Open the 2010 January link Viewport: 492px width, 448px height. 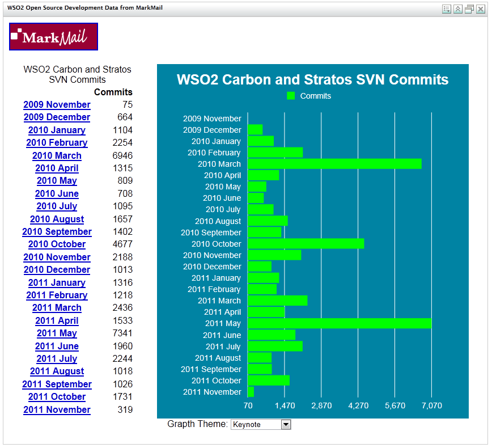point(57,130)
